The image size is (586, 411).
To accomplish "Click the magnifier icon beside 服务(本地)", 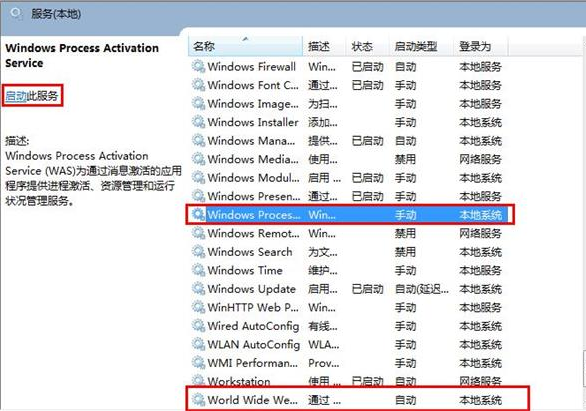I will (17, 14).
